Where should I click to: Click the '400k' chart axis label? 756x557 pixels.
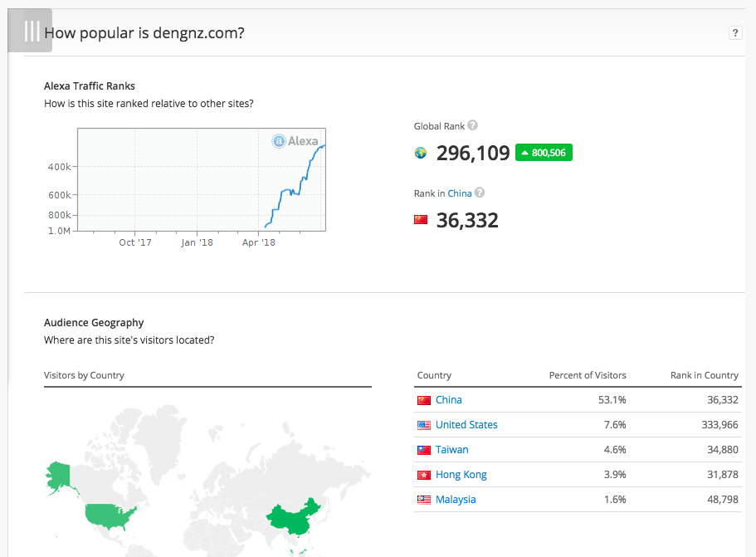(59, 167)
